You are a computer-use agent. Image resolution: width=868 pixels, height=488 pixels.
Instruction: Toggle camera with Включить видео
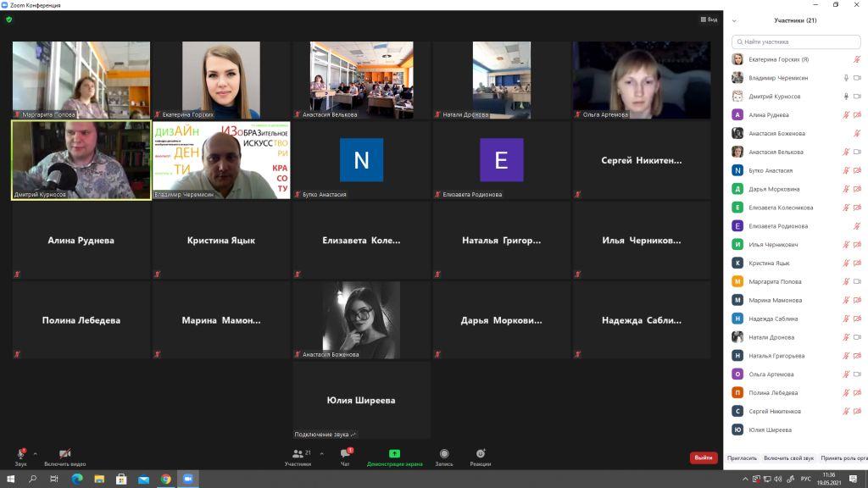tap(64, 454)
